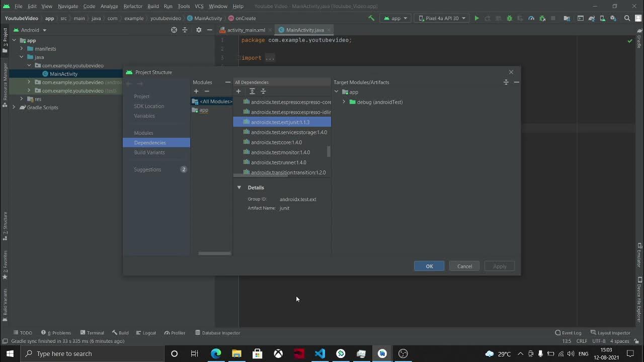Screen dimensions: 644x362
Task: Remove module with the Modules minus icon
Action: 207,91
